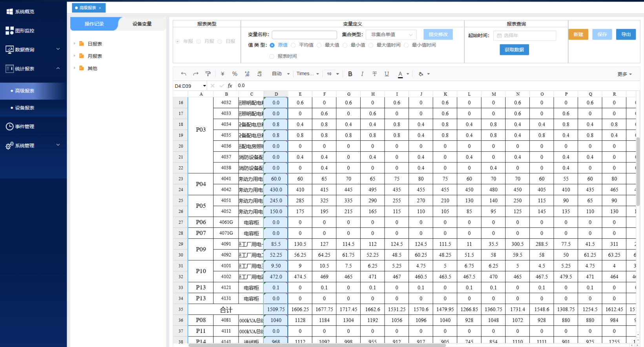Select the 月报 report type radio
This screenshot has width=644, height=347.
point(199,41)
